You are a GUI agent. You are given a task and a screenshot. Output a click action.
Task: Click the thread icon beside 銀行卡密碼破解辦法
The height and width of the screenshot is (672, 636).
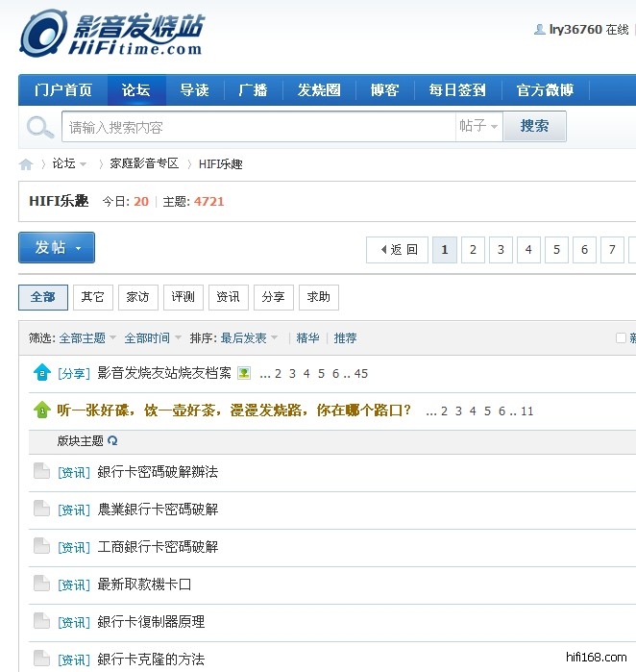(41, 471)
